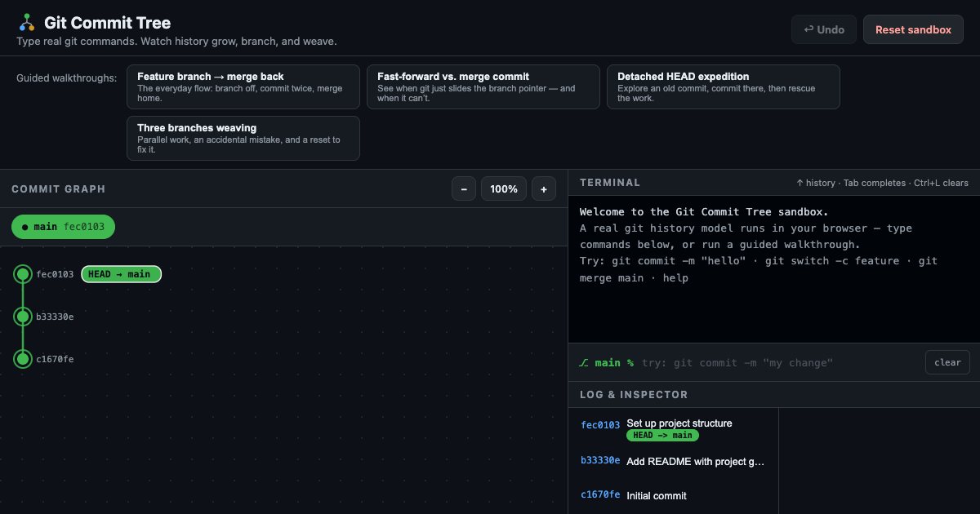Click the c1670fe hash in the log
Image resolution: width=980 pixels, height=514 pixels.
tap(600, 494)
